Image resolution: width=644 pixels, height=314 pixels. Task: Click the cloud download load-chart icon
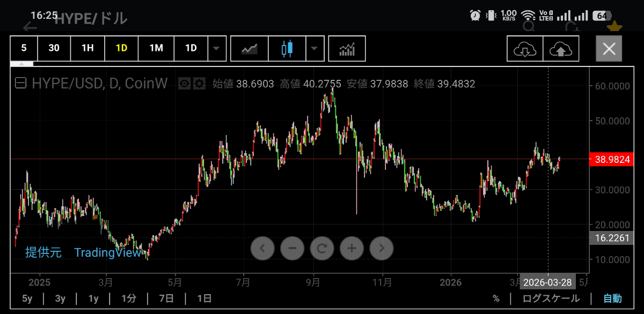tap(525, 49)
